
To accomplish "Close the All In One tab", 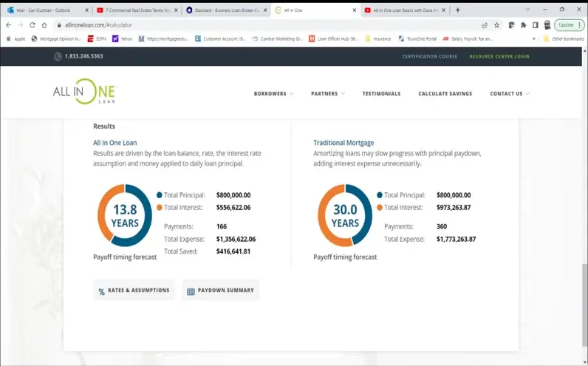I will pos(355,10).
